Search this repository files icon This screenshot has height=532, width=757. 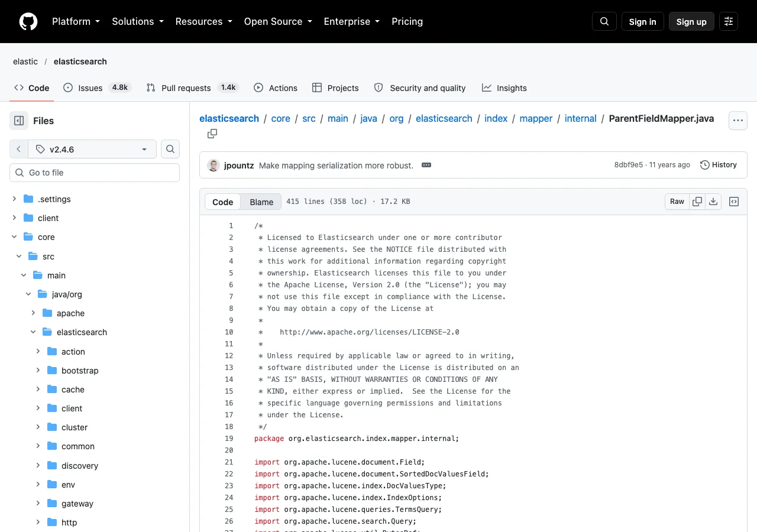click(x=170, y=149)
